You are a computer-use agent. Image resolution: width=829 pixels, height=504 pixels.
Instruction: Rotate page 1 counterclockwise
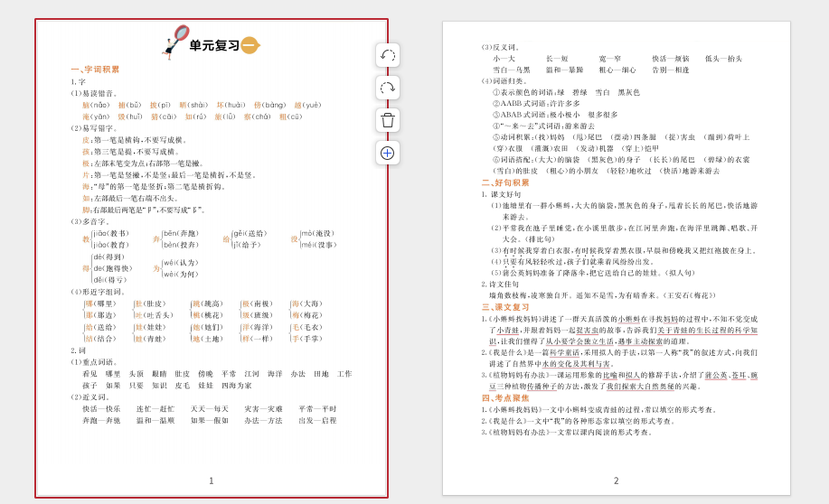(x=388, y=55)
